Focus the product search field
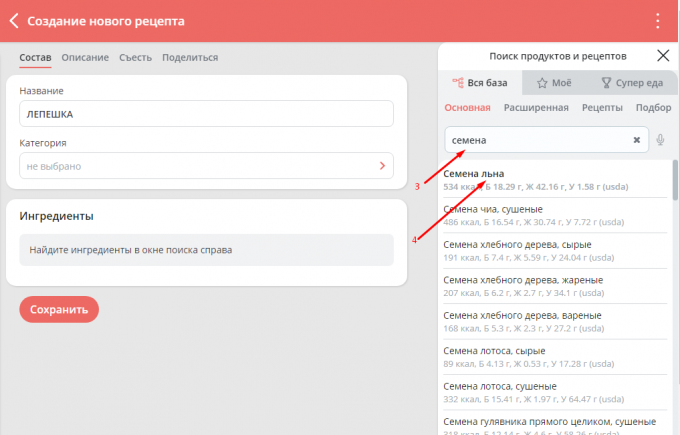This screenshot has height=435, width=680. [536, 141]
